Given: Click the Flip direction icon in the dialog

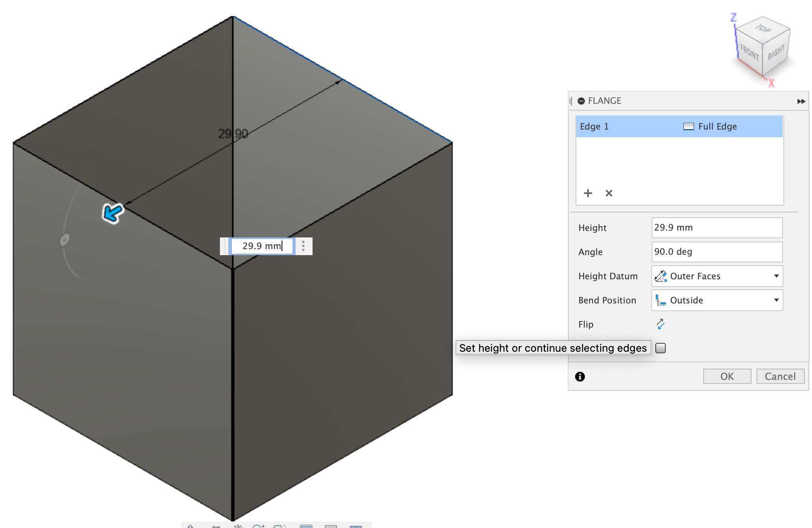Looking at the screenshot, I should point(660,324).
